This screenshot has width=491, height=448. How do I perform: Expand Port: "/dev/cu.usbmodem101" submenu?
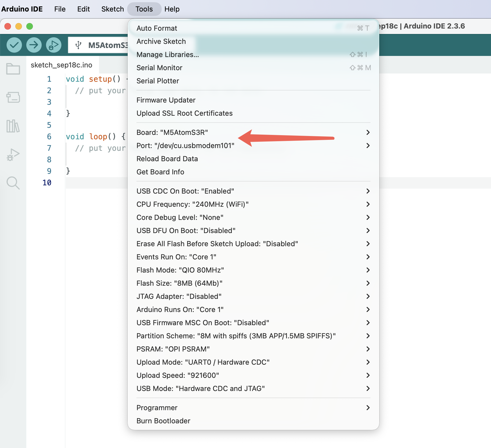253,146
